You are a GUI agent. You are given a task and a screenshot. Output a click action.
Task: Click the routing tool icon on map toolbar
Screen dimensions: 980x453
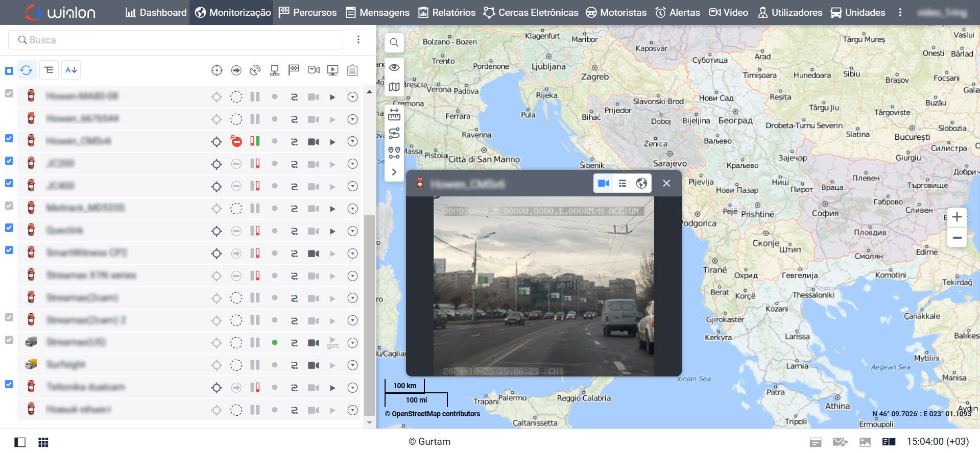(x=394, y=134)
